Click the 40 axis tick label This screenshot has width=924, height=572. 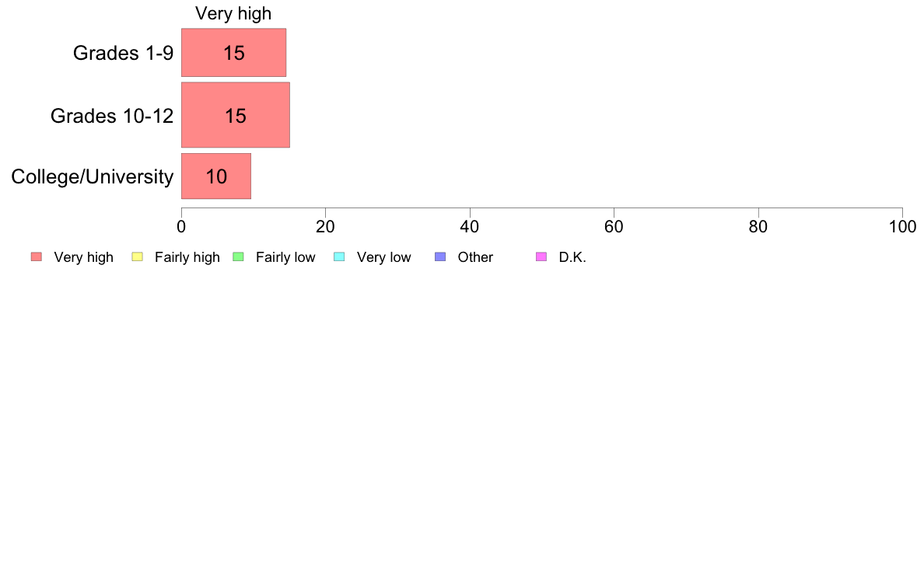[470, 227]
